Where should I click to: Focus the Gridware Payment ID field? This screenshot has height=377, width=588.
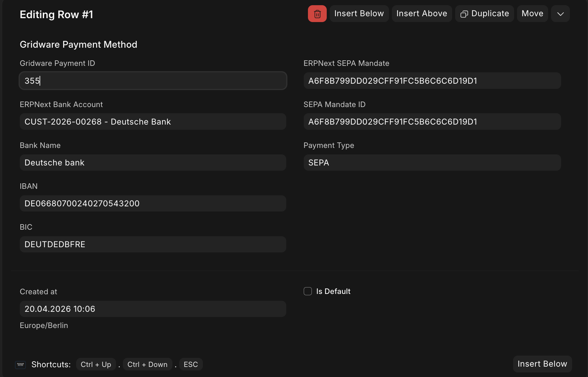coord(153,81)
